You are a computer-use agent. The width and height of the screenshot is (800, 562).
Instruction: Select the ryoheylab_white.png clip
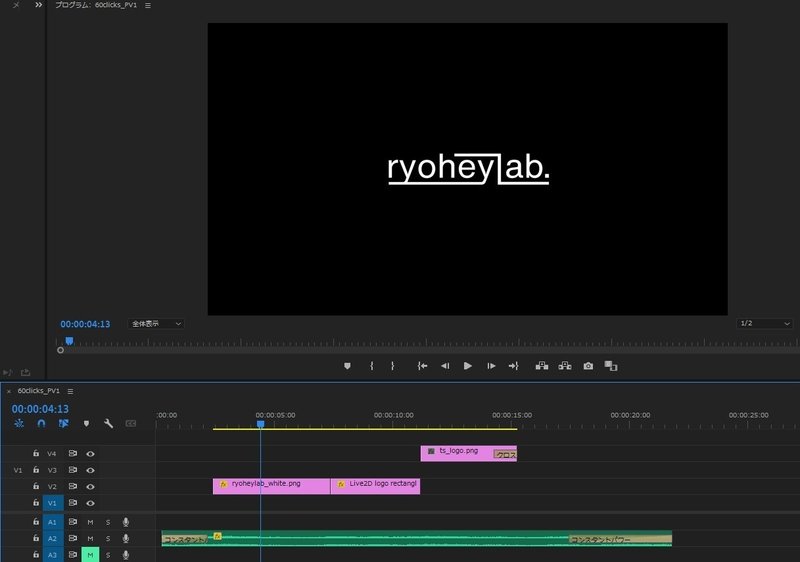pyautogui.click(x=271, y=486)
